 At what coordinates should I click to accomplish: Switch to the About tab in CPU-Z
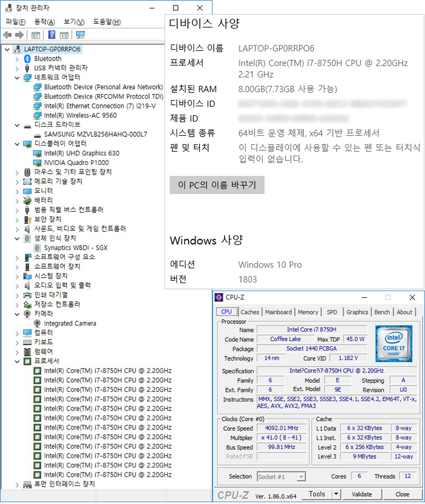pyautogui.click(x=404, y=312)
